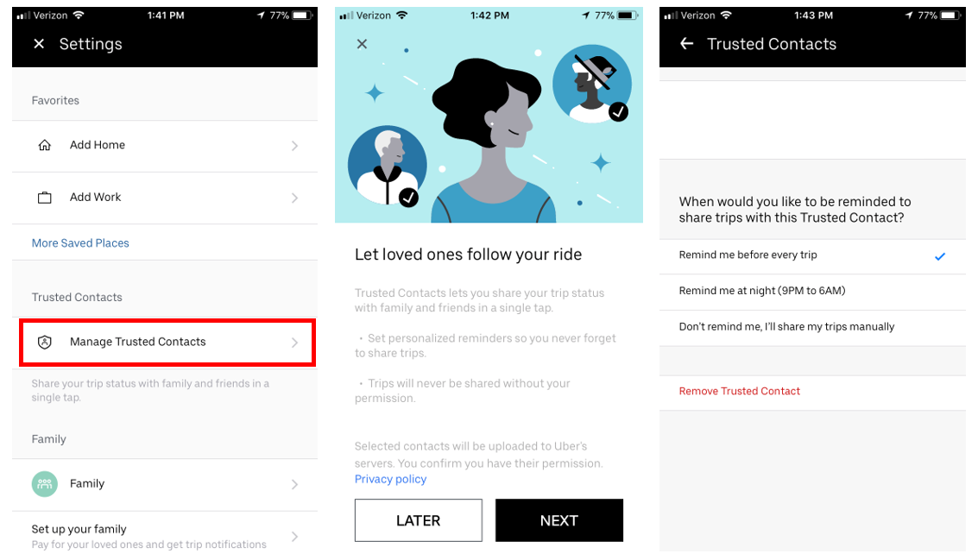Open the Privacy policy link
Screen dimensions: 978x560
coord(390,479)
